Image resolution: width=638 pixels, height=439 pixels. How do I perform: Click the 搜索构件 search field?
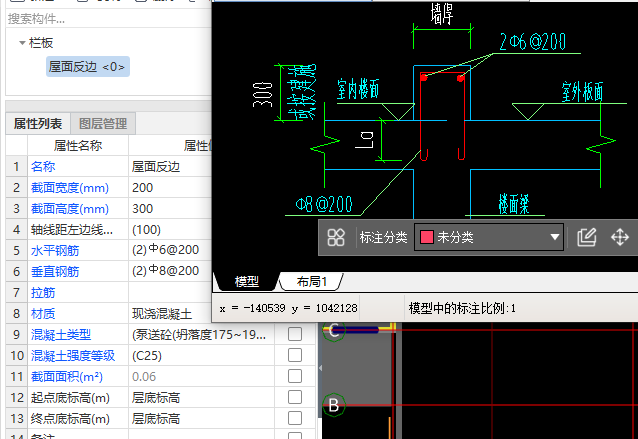point(108,19)
